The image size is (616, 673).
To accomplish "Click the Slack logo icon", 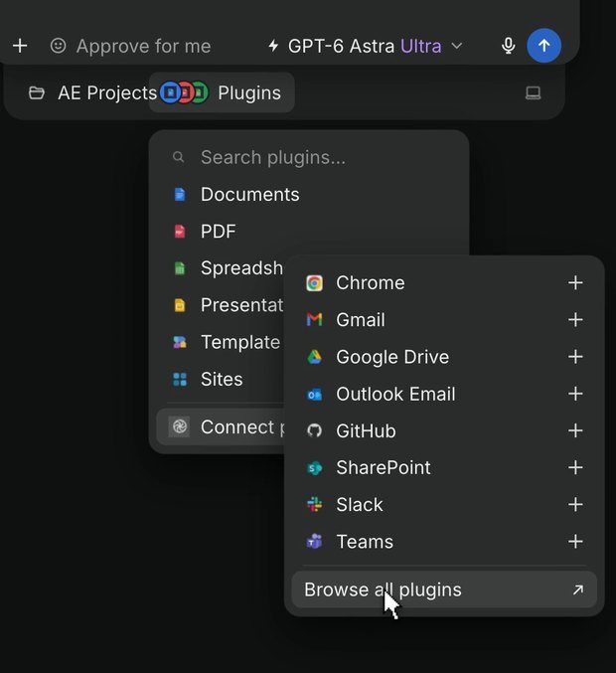I will pos(314,504).
